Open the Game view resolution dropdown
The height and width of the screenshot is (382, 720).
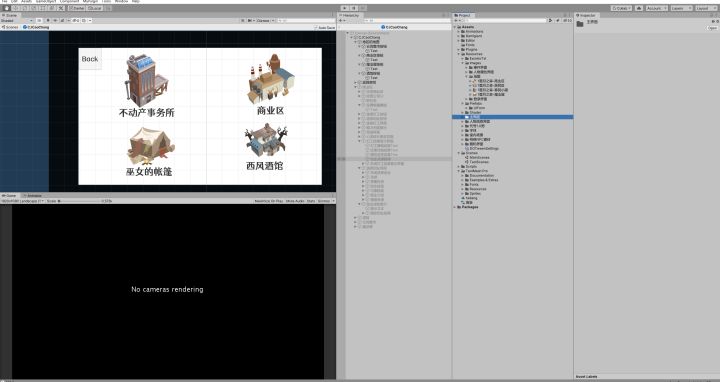coord(22,201)
